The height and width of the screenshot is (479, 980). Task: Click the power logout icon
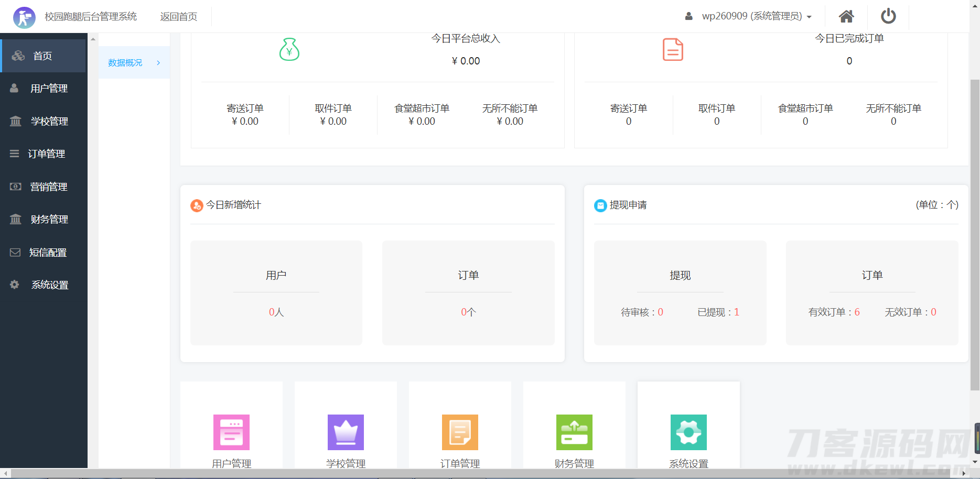click(x=888, y=16)
